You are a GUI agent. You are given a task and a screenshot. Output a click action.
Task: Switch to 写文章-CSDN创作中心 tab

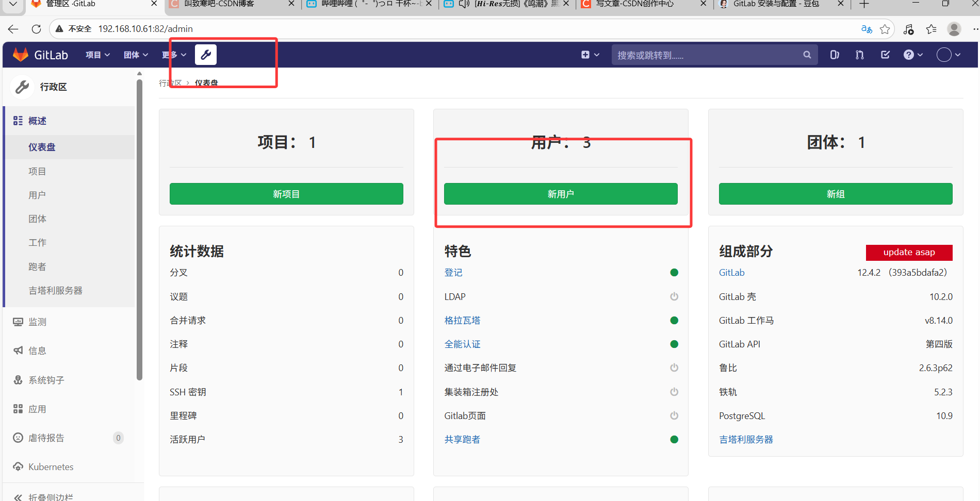coord(643,4)
